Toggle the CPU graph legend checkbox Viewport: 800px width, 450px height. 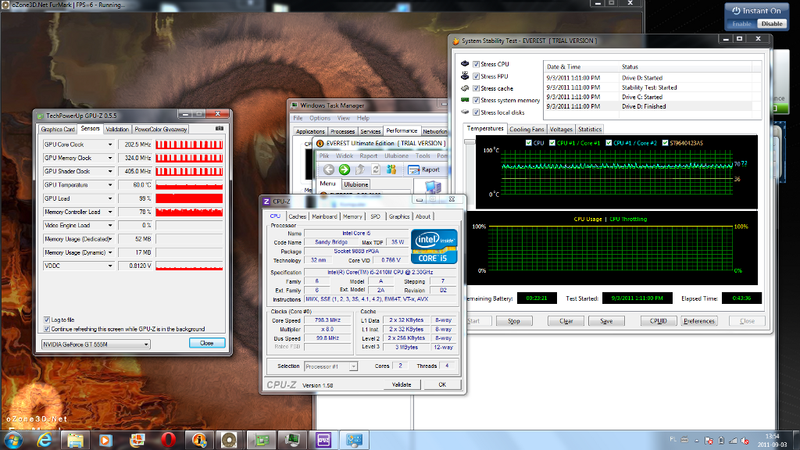point(529,143)
